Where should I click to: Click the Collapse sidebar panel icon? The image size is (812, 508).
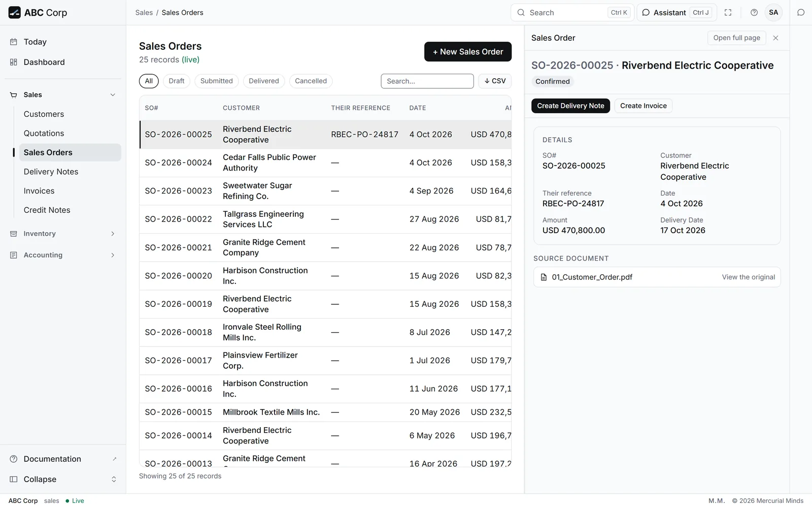[x=14, y=479]
